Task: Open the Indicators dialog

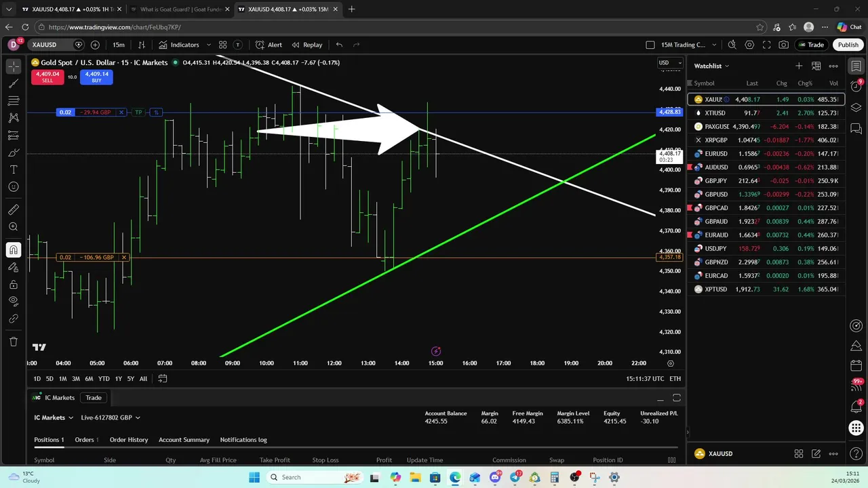Action: click(x=179, y=45)
